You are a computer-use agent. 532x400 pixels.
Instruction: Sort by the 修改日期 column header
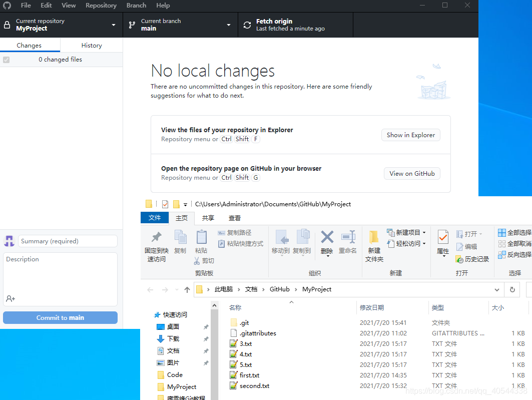tap(371, 308)
